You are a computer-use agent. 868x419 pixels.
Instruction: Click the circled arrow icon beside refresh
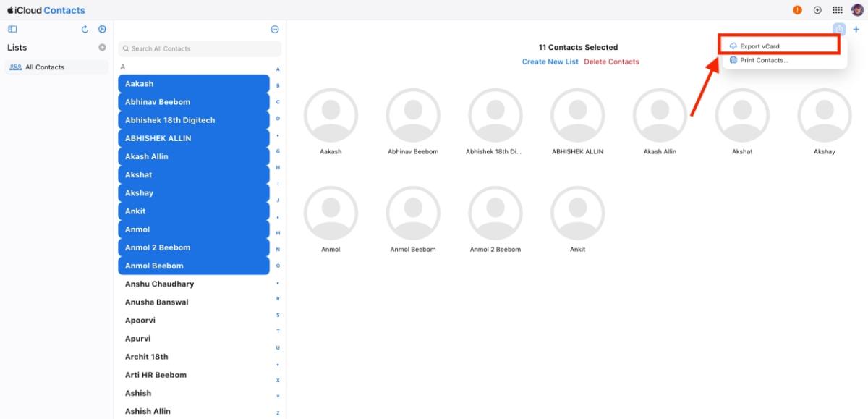(102, 29)
